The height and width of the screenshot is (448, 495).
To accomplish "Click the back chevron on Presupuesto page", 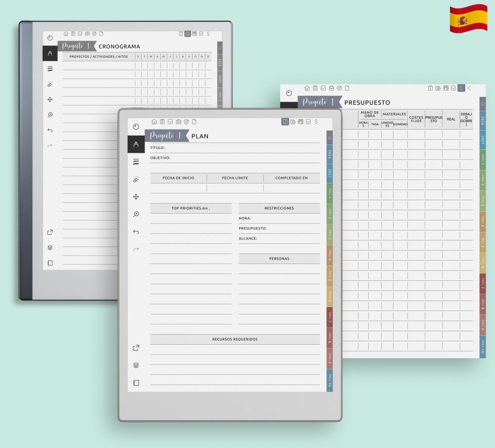I will click(469, 88).
